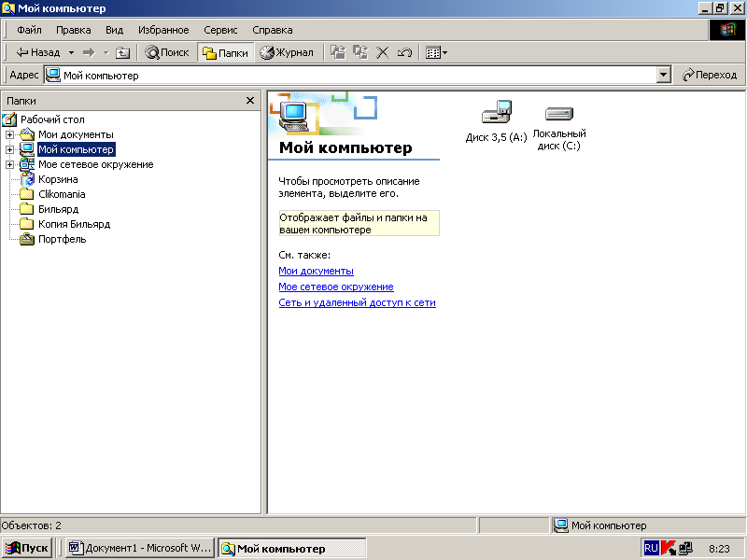Select Портфель in the tree

pos(63,239)
